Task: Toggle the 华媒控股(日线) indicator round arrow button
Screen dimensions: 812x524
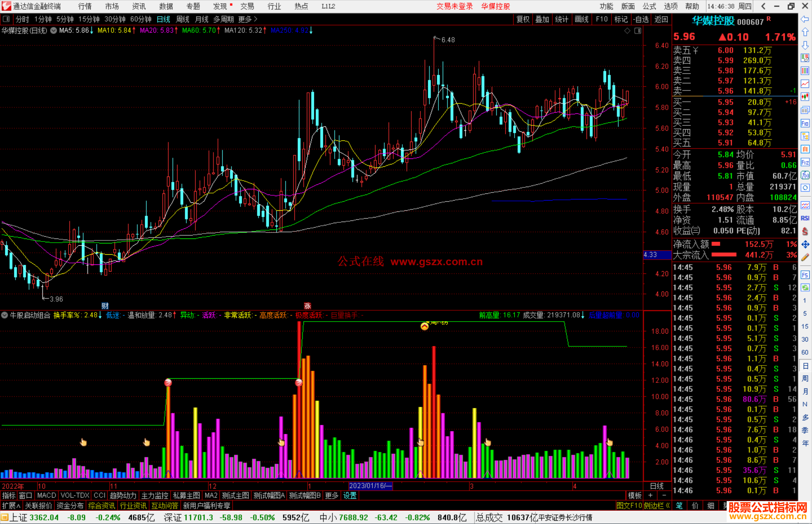Action: pyautogui.click(x=53, y=30)
